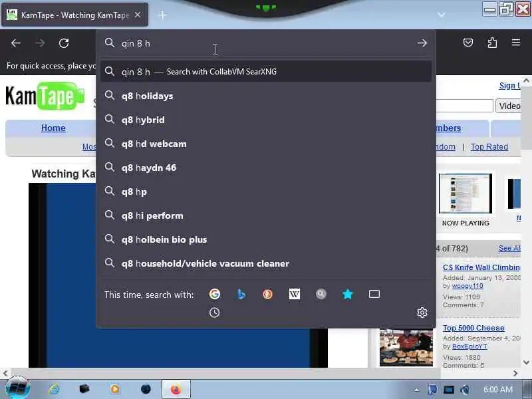Screen dimensions: 532x399
Task: Choose 'q8 household/vehicle vacuum cleaner' suggestion
Action: click(266, 263)
